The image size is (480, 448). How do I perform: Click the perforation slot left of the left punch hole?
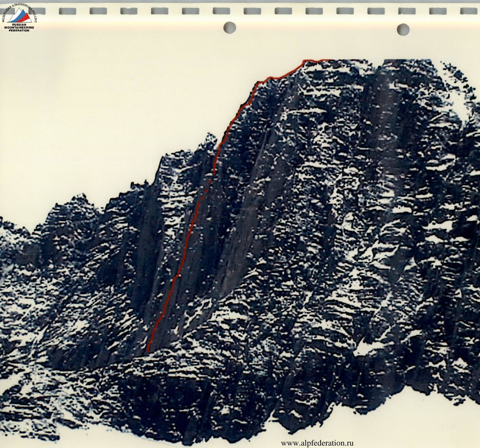click(221, 11)
